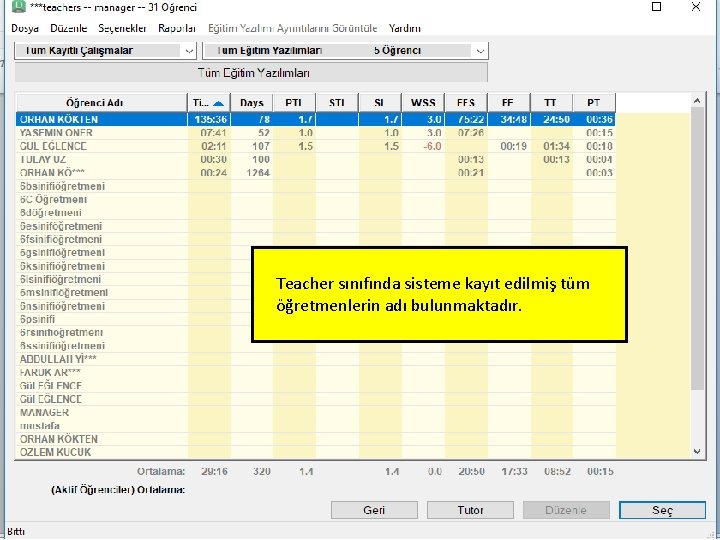The image size is (720, 540).
Task: Select the 6ssinifiöğretmeni row
Action: point(316,346)
